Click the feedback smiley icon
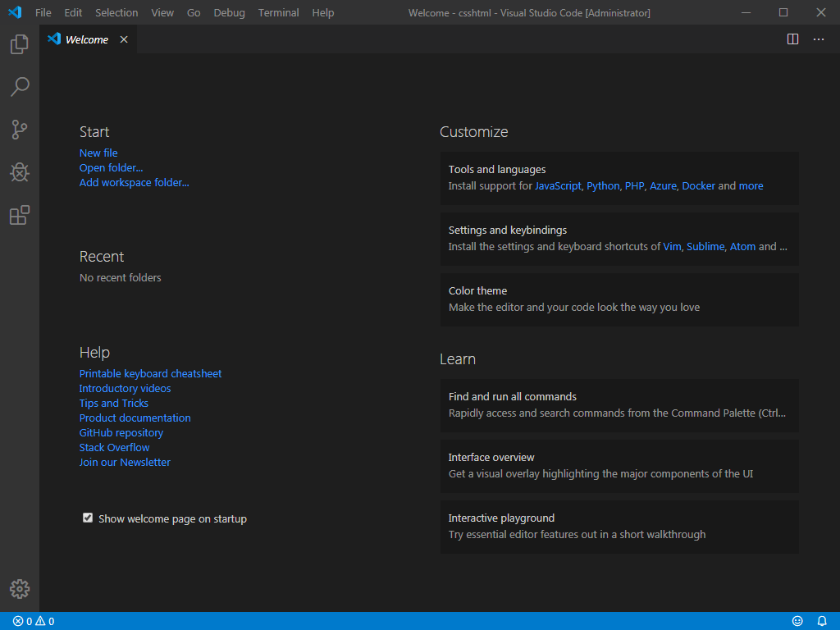 (797, 622)
